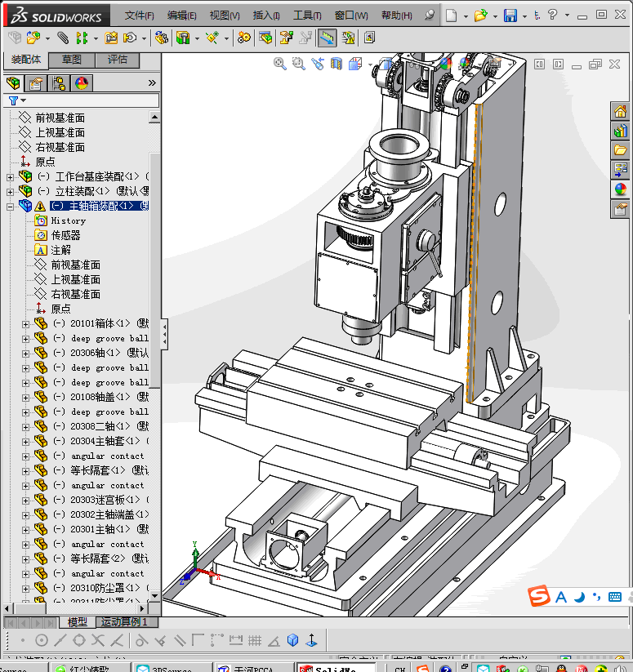
Task: Click the New Document icon
Action: click(x=451, y=16)
